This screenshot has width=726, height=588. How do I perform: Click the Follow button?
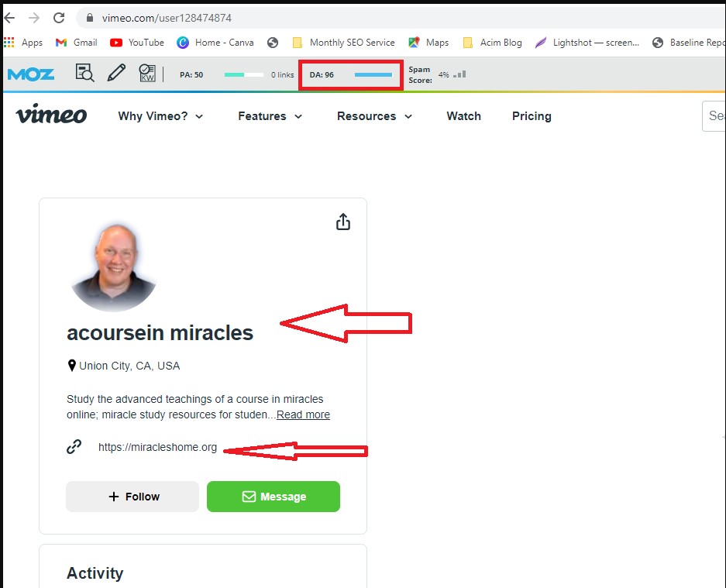132,497
